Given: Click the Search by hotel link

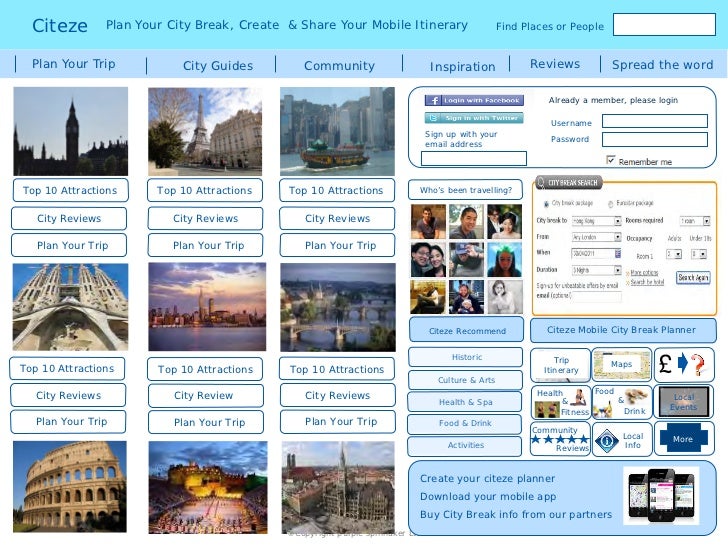Looking at the screenshot, I should (x=647, y=282).
